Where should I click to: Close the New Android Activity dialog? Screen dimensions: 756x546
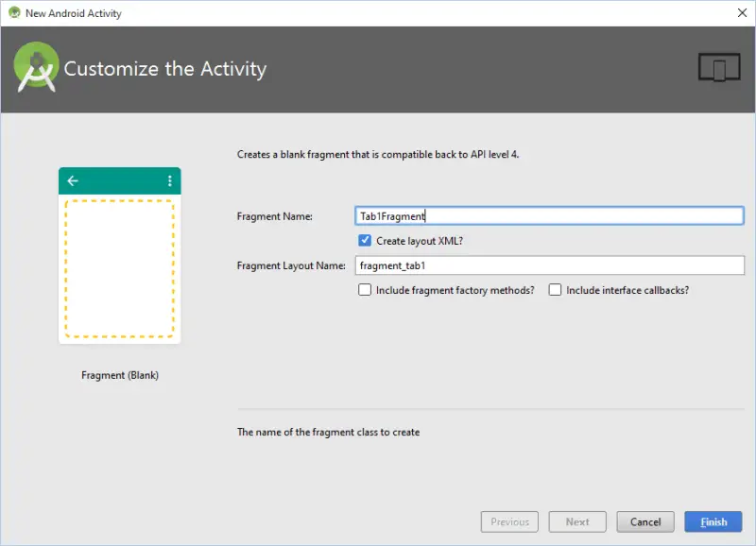742,12
